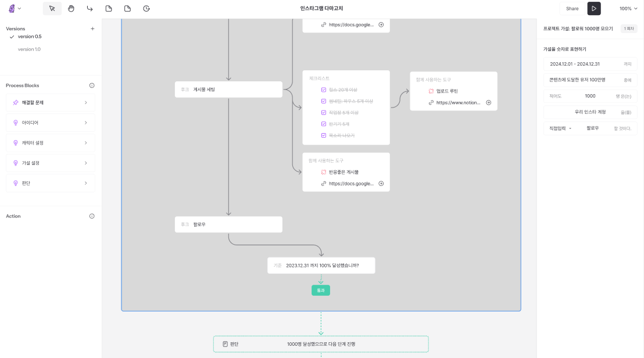Image resolution: width=644 pixels, height=358 pixels.
Task: Click the green 통과 button
Action: click(320, 290)
